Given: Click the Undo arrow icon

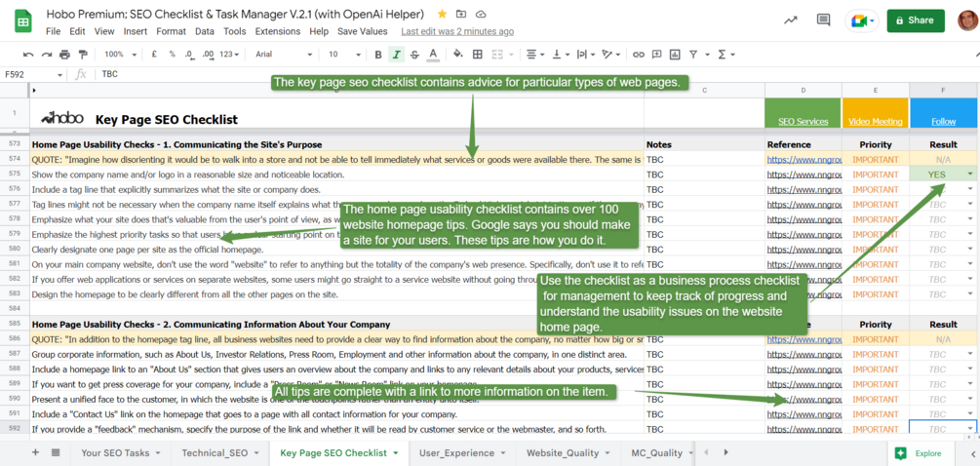Looking at the screenshot, I should coord(28,55).
